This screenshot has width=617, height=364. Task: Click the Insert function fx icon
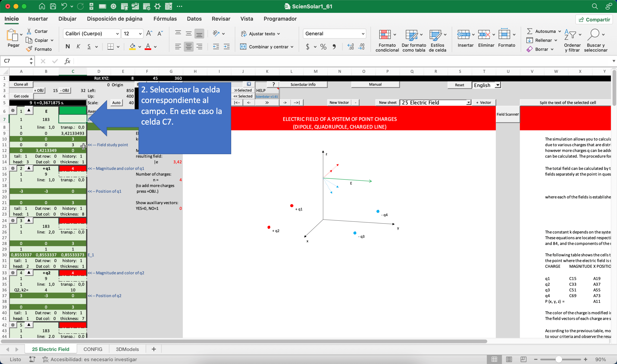coord(67,61)
